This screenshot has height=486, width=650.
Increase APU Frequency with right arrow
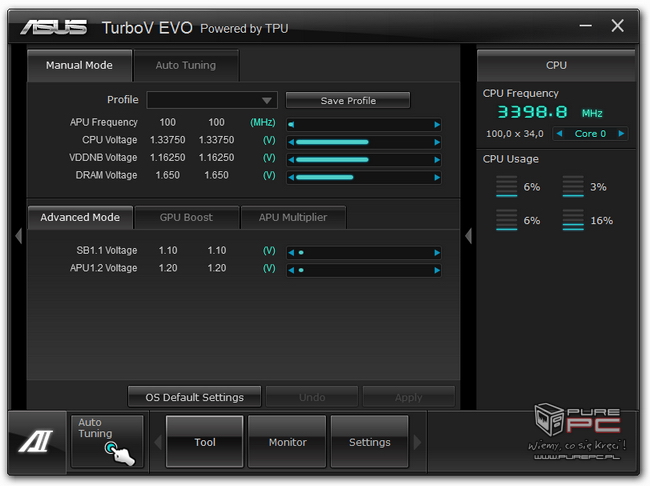pyautogui.click(x=437, y=124)
